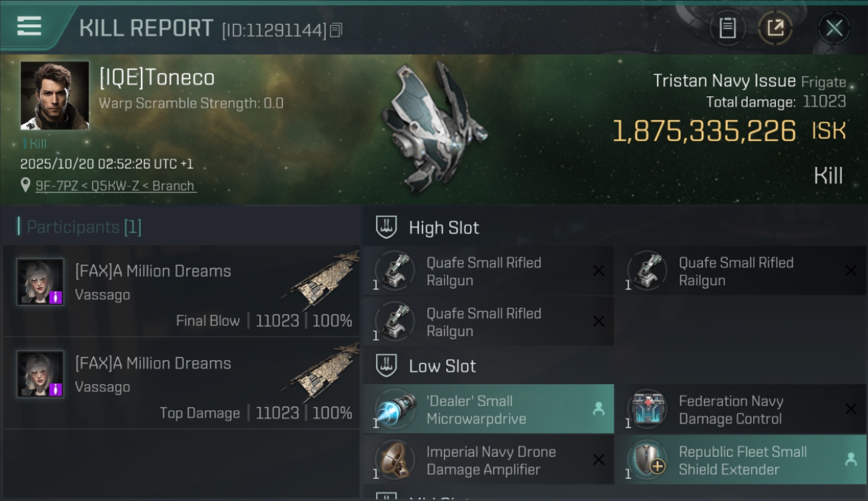Click the Tristan Navy Issue ship image
Viewport: 868px width, 501px height.
432,125
